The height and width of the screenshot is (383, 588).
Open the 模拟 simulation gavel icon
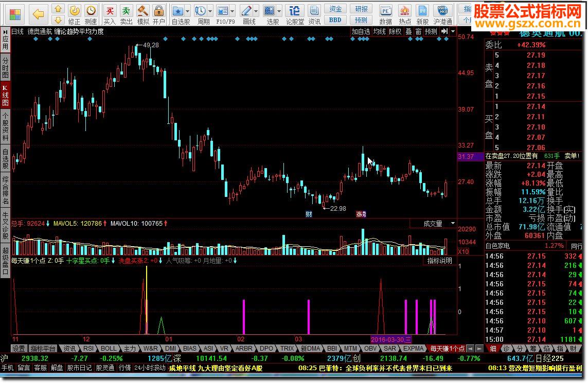(142, 14)
